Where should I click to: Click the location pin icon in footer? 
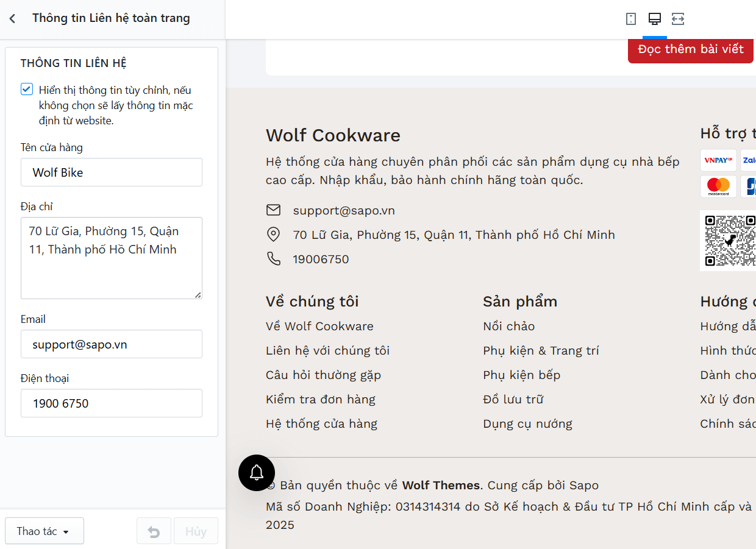[x=274, y=235]
